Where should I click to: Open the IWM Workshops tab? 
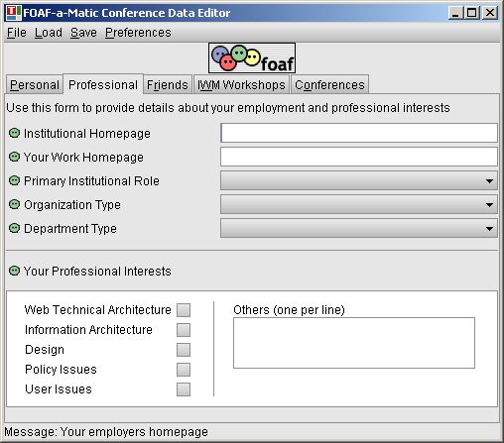pos(241,85)
